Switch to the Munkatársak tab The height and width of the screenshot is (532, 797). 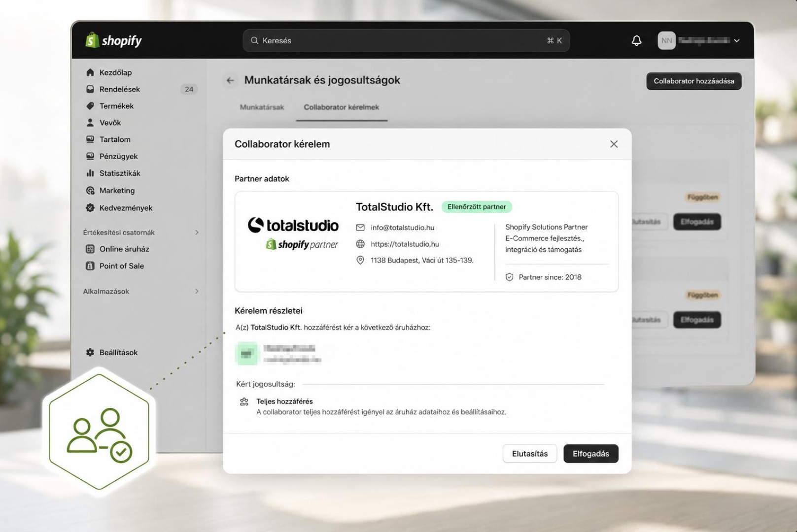pyautogui.click(x=262, y=107)
